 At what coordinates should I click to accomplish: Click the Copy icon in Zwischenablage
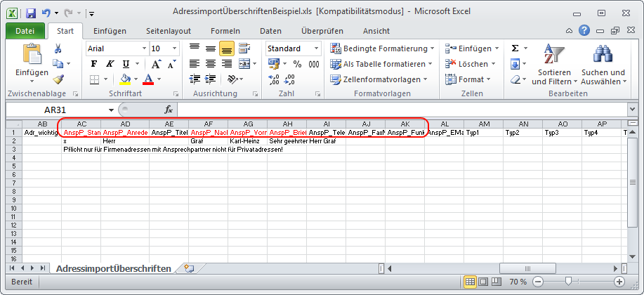point(58,64)
